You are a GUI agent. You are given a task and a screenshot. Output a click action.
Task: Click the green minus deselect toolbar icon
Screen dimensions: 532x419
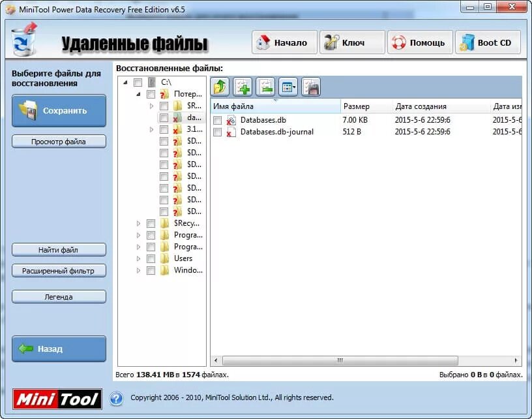point(265,87)
